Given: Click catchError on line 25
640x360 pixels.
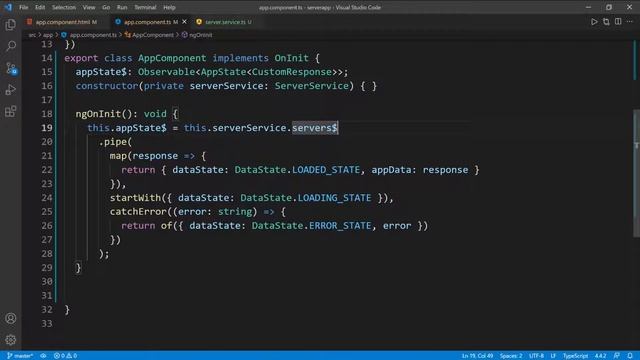Looking at the screenshot, I should point(138,211).
